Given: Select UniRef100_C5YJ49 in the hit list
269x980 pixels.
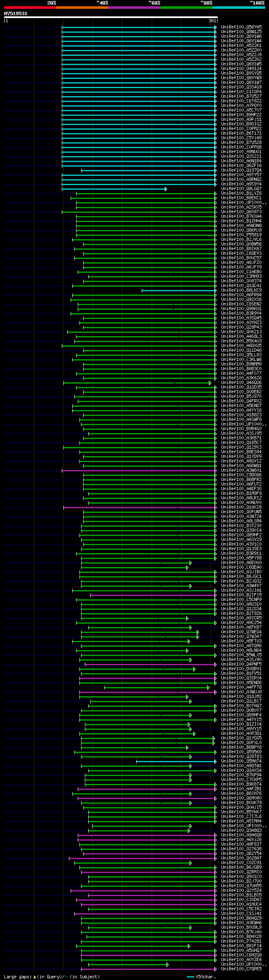Looking at the screenshot, I should pyautogui.click(x=241, y=138).
